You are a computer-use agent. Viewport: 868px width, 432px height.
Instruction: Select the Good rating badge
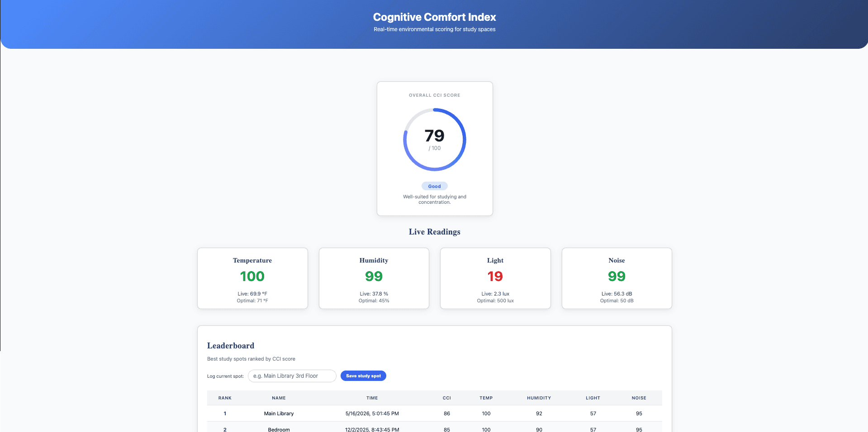tap(435, 186)
